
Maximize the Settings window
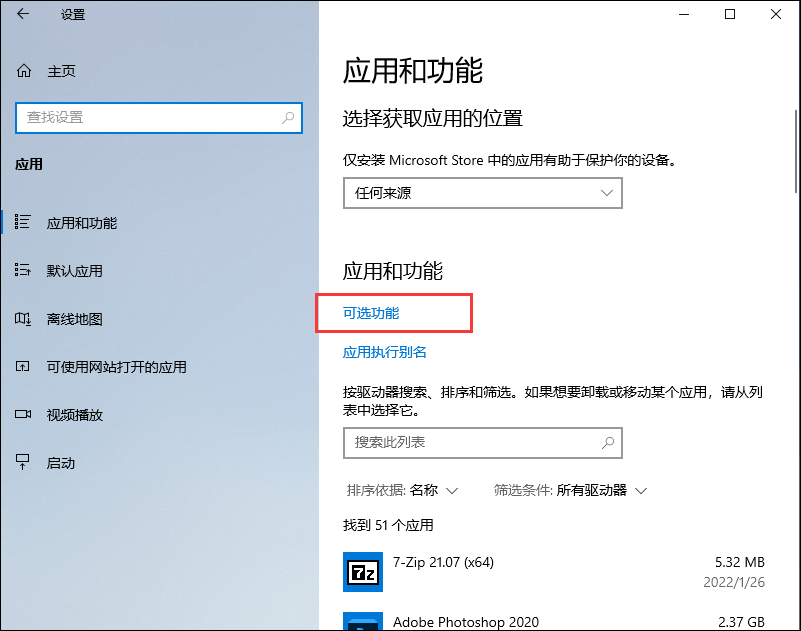coord(730,14)
